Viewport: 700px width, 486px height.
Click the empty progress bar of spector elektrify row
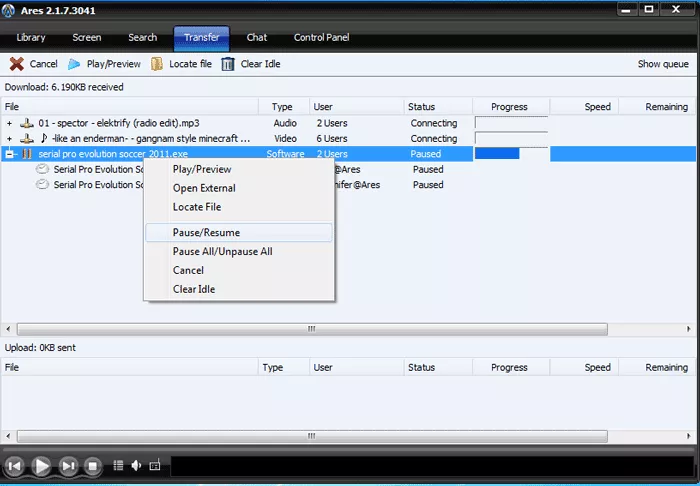tap(511, 123)
